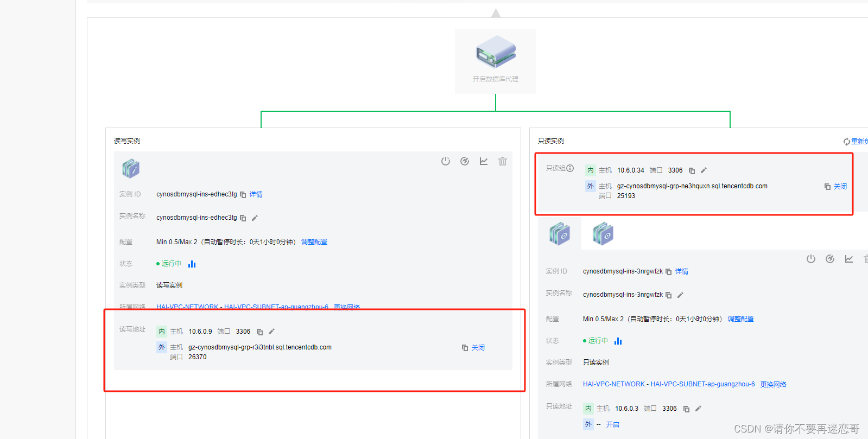Click read-only instance power icon

click(811, 259)
